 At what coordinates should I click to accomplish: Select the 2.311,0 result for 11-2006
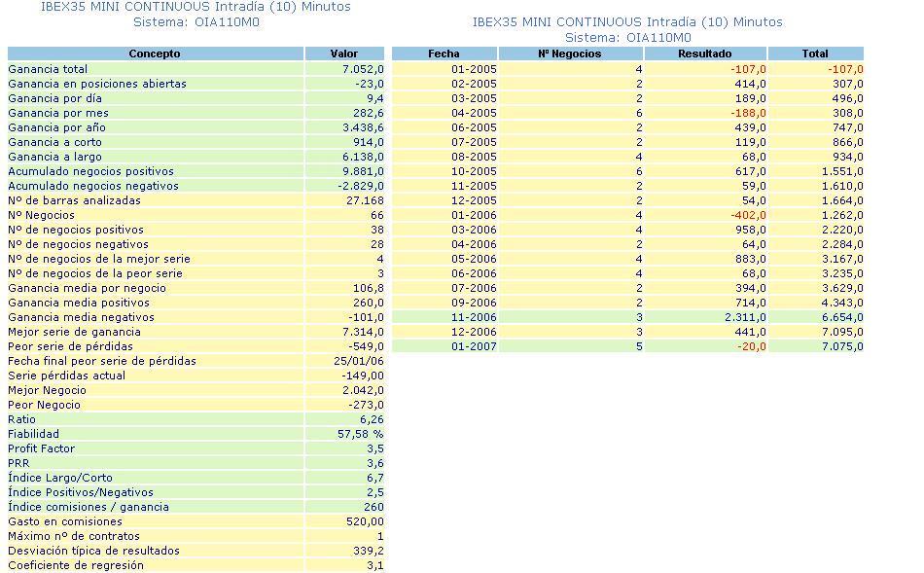[745, 317]
